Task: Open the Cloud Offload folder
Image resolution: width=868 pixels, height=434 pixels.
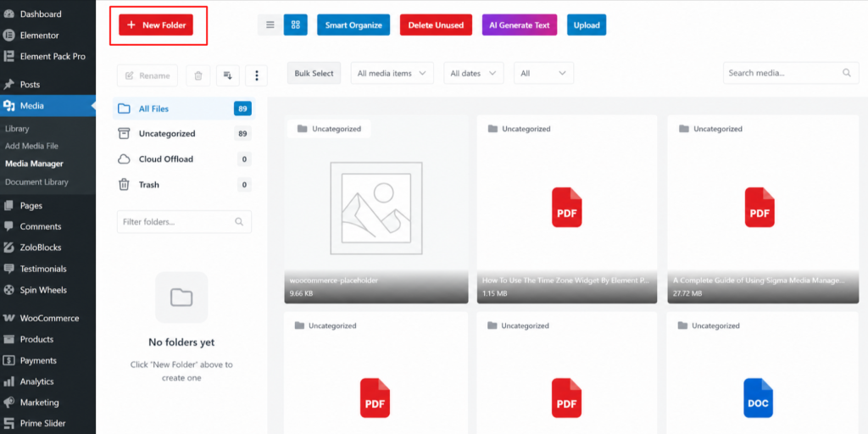Action: pyautogui.click(x=184, y=159)
